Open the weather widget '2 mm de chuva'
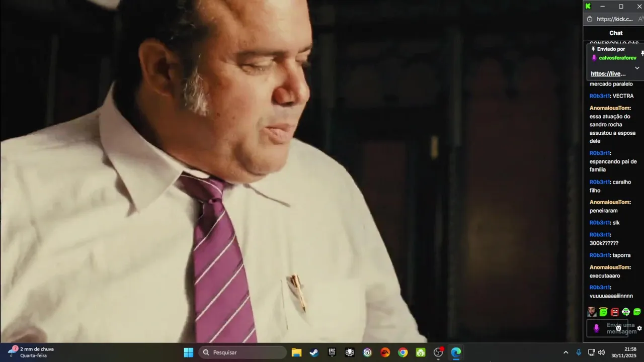The height and width of the screenshot is (362, 644). point(31,352)
